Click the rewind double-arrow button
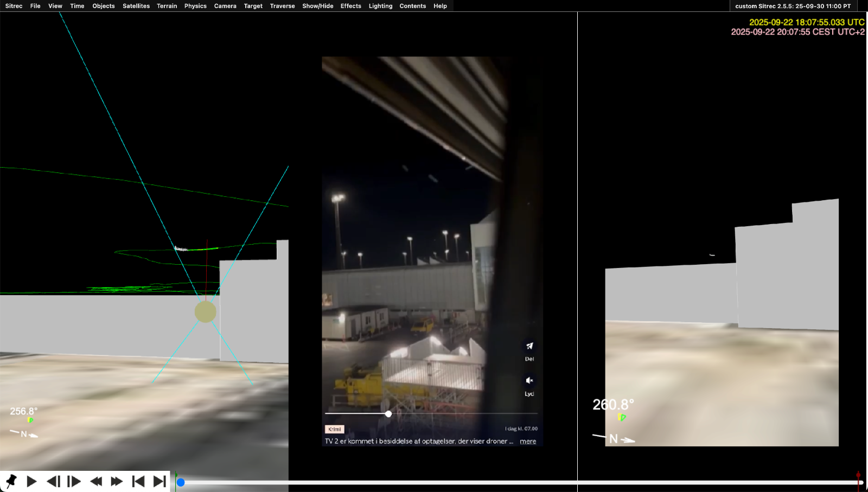The height and width of the screenshot is (492, 868). point(96,481)
